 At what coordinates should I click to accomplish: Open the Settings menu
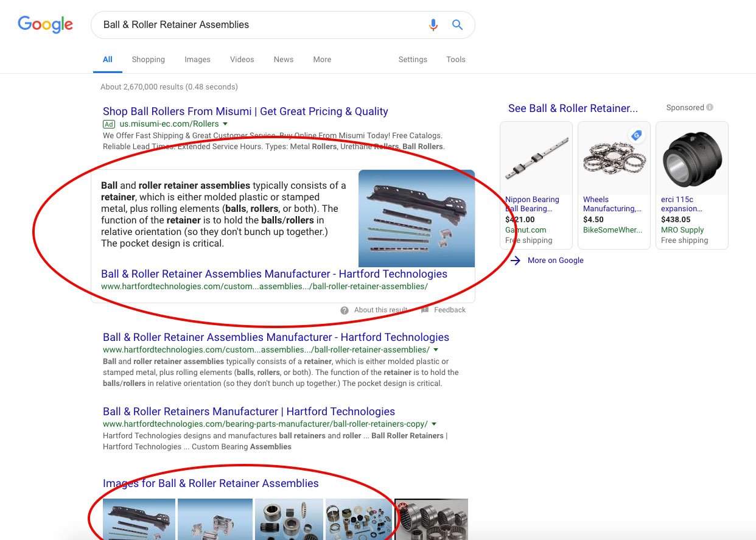coord(413,60)
